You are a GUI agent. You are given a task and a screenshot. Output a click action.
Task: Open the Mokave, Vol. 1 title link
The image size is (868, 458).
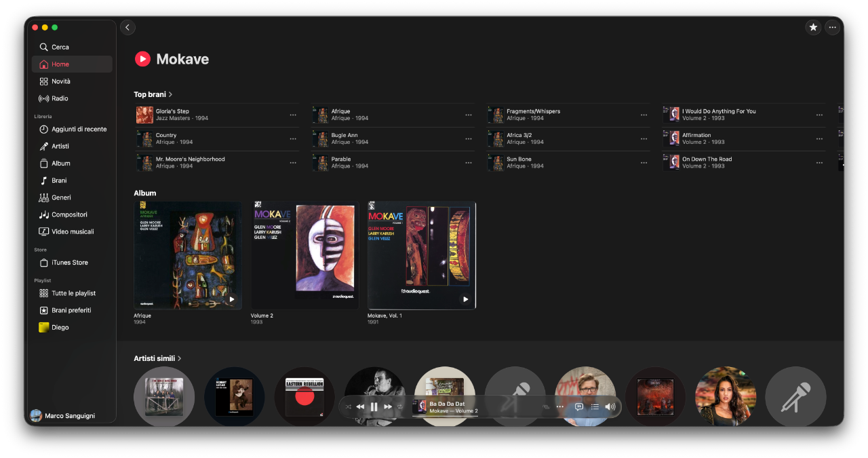coord(384,316)
